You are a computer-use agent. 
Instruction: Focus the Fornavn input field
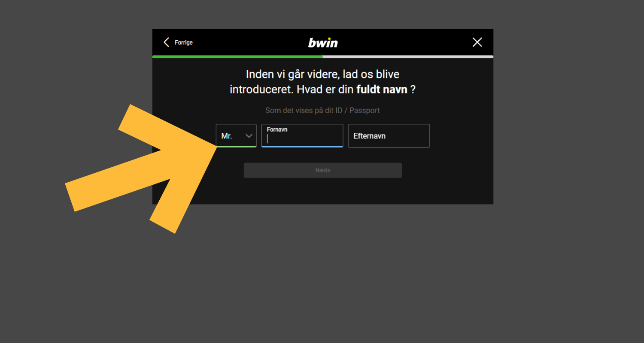(302, 136)
